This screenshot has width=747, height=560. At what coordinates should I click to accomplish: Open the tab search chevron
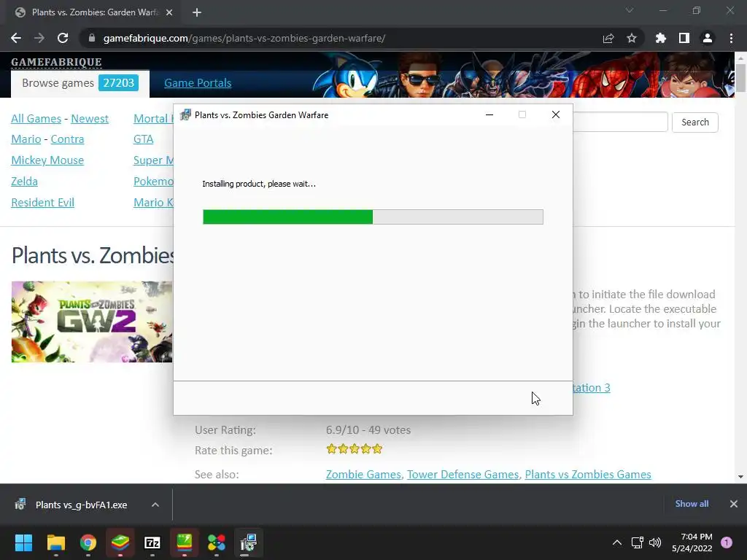click(x=630, y=10)
